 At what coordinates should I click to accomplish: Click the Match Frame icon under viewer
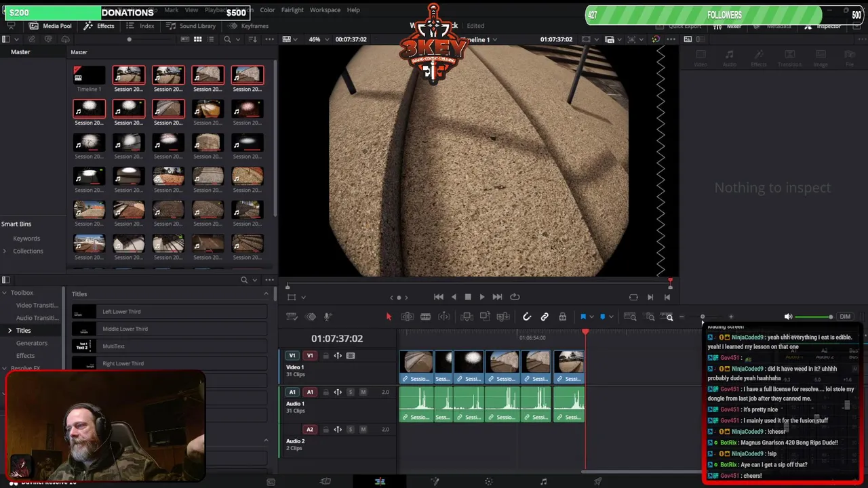click(x=633, y=297)
